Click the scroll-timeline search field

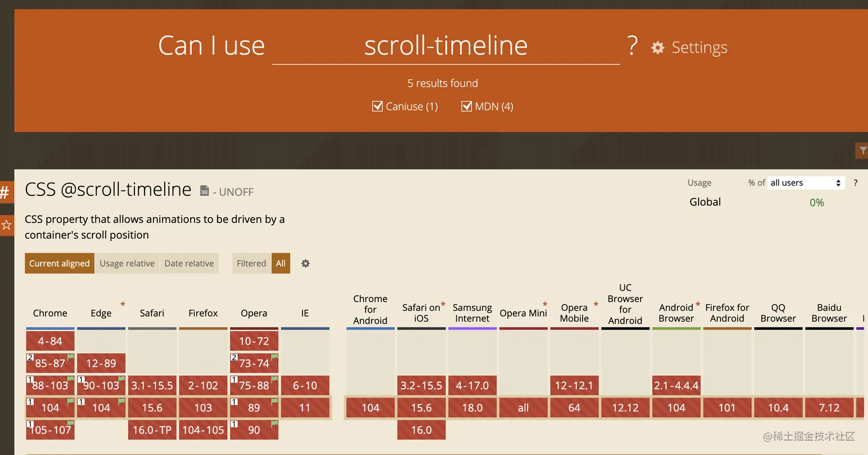coord(446,45)
